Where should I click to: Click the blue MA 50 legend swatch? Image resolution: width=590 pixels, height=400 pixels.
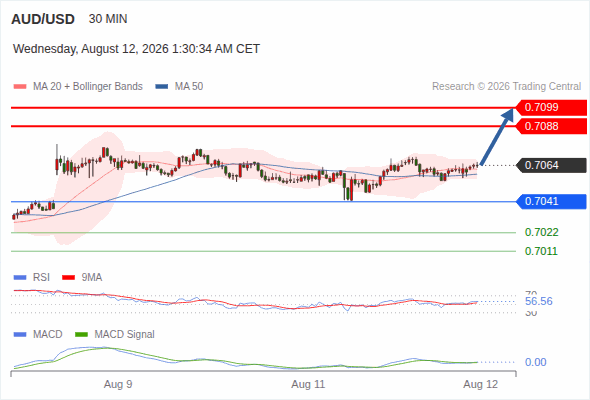pyautogui.click(x=162, y=87)
